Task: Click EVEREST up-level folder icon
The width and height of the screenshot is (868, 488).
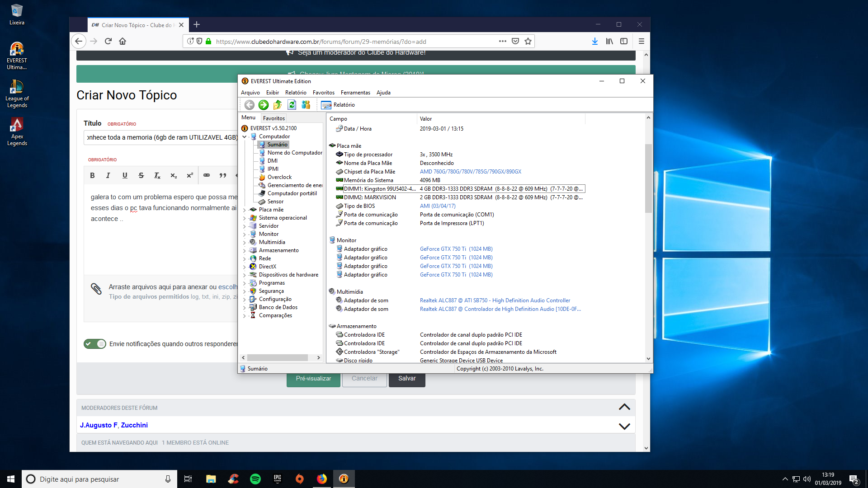Action: pyautogui.click(x=278, y=105)
